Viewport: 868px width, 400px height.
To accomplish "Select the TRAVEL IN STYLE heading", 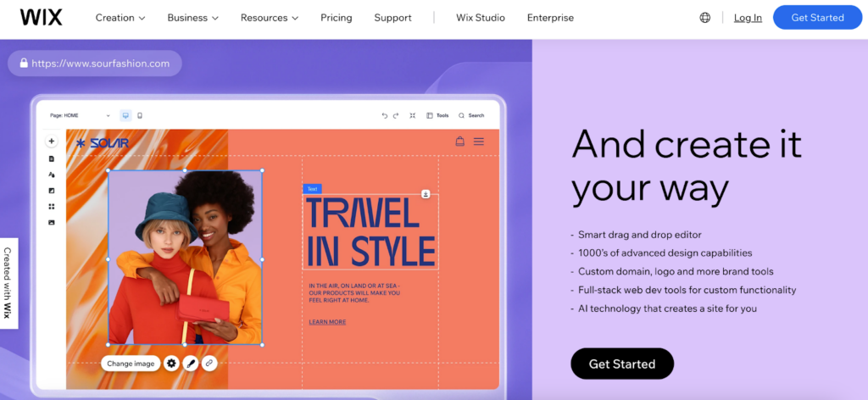I will pyautogui.click(x=370, y=232).
